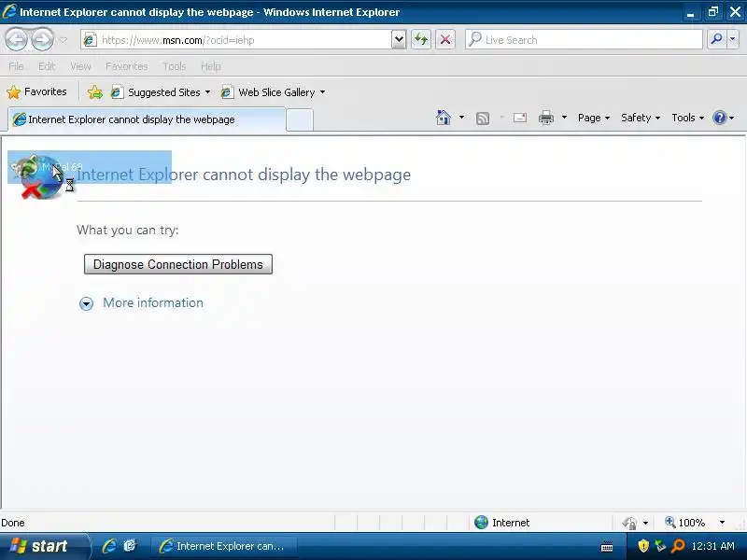Click the RSS feeds icon
747x560 pixels.
pos(483,119)
